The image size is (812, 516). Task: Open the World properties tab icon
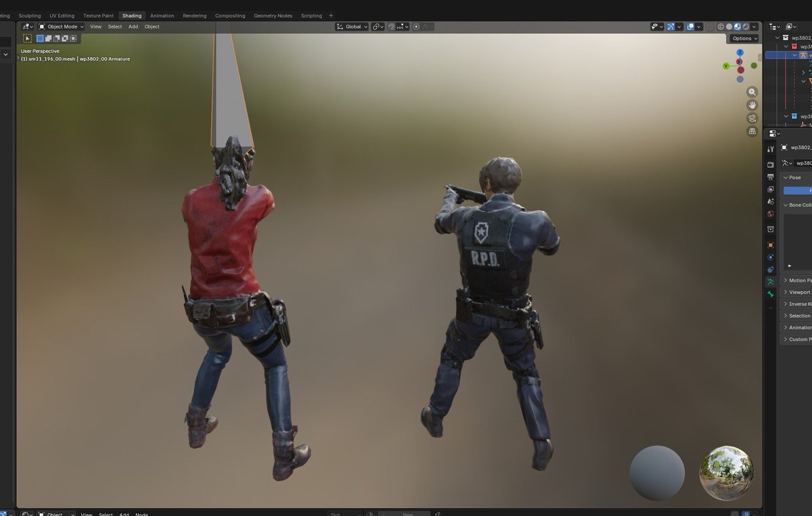[x=770, y=213]
